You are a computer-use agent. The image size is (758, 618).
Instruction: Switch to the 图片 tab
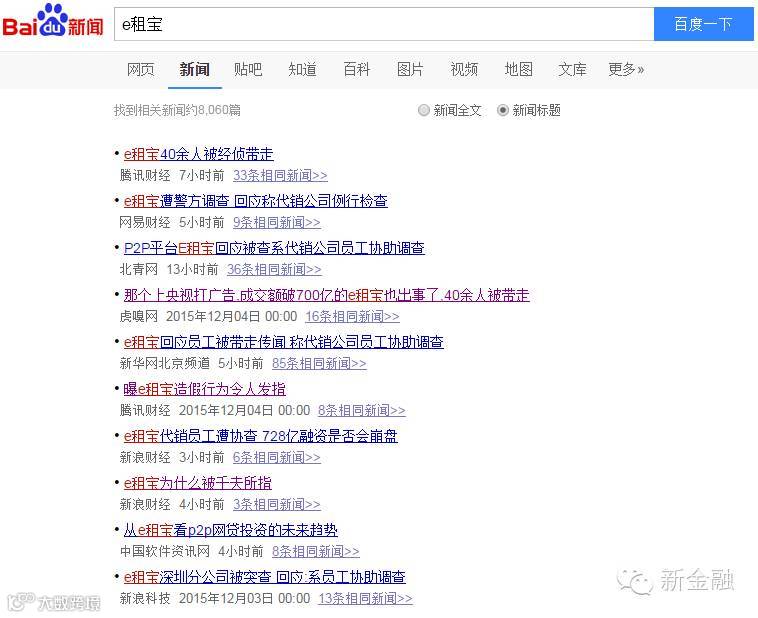410,70
